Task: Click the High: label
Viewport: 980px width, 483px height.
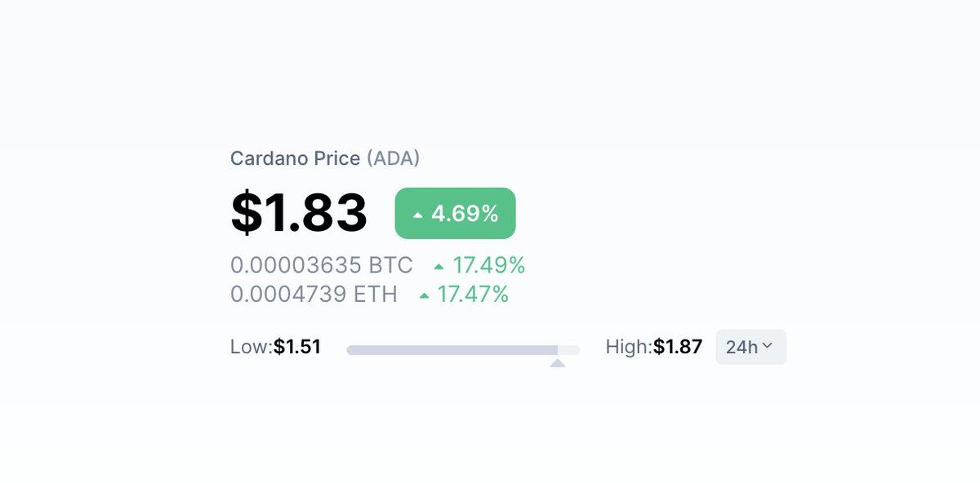Action: pyautogui.click(x=628, y=347)
